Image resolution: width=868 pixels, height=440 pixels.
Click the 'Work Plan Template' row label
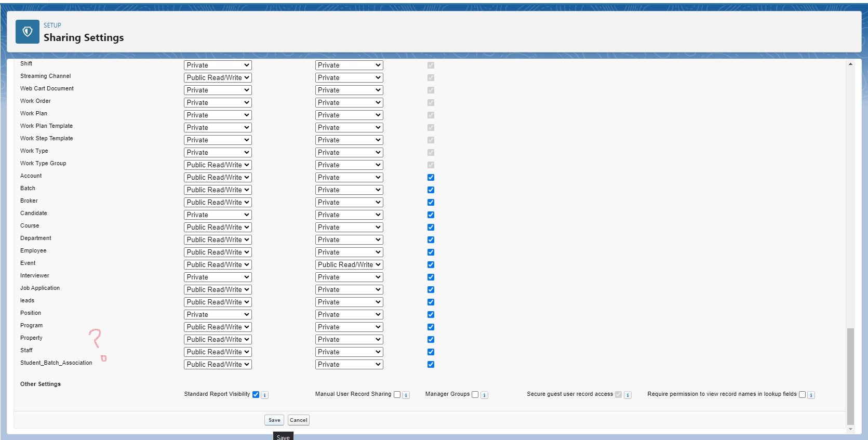(47, 126)
